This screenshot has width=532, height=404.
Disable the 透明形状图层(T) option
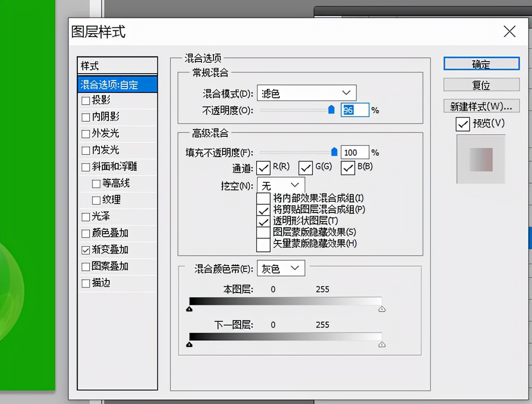(x=263, y=221)
